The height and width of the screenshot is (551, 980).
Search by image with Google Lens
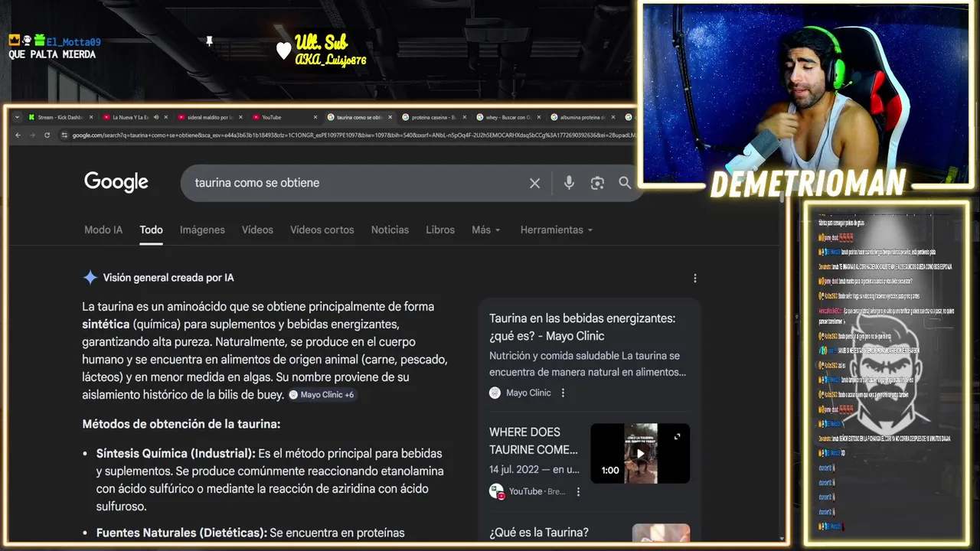tap(597, 183)
